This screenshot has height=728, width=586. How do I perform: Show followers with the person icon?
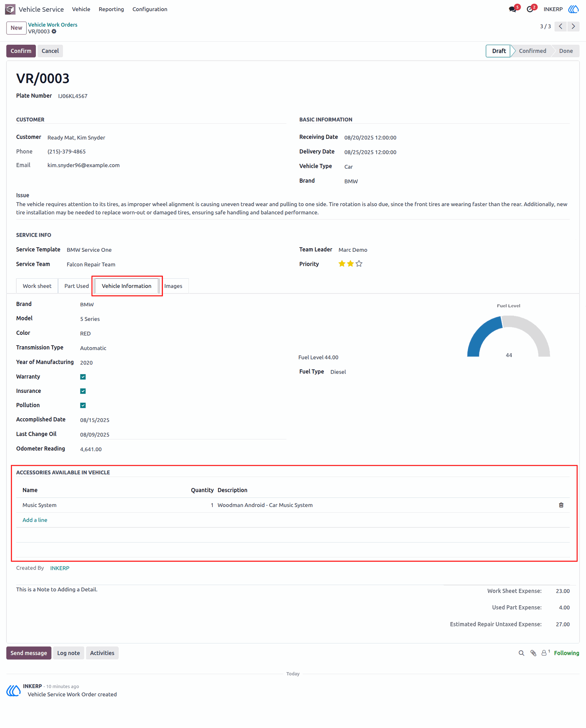544,653
